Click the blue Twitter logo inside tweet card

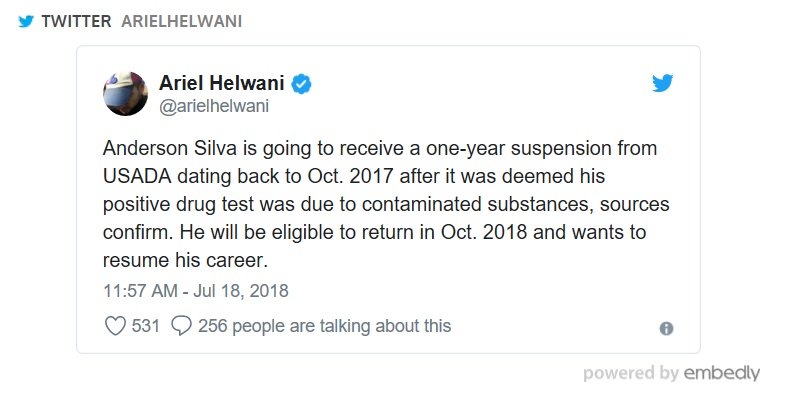point(662,83)
